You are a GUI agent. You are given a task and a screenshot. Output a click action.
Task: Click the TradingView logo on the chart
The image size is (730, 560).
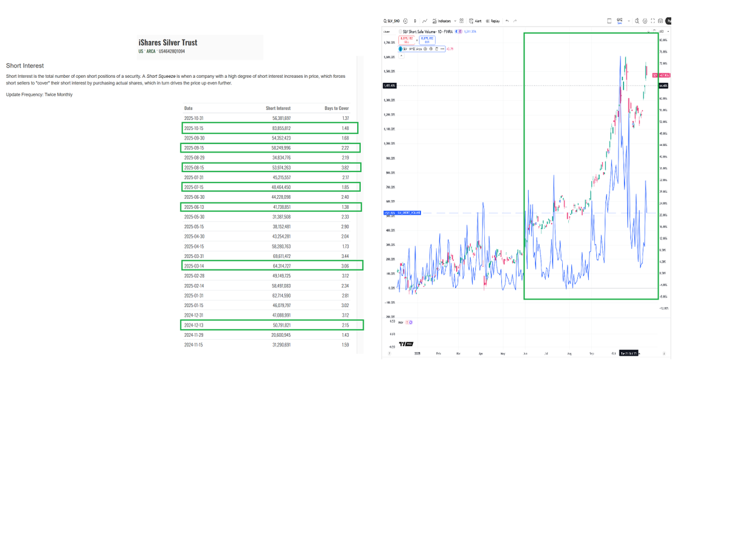[x=406, y=344]
